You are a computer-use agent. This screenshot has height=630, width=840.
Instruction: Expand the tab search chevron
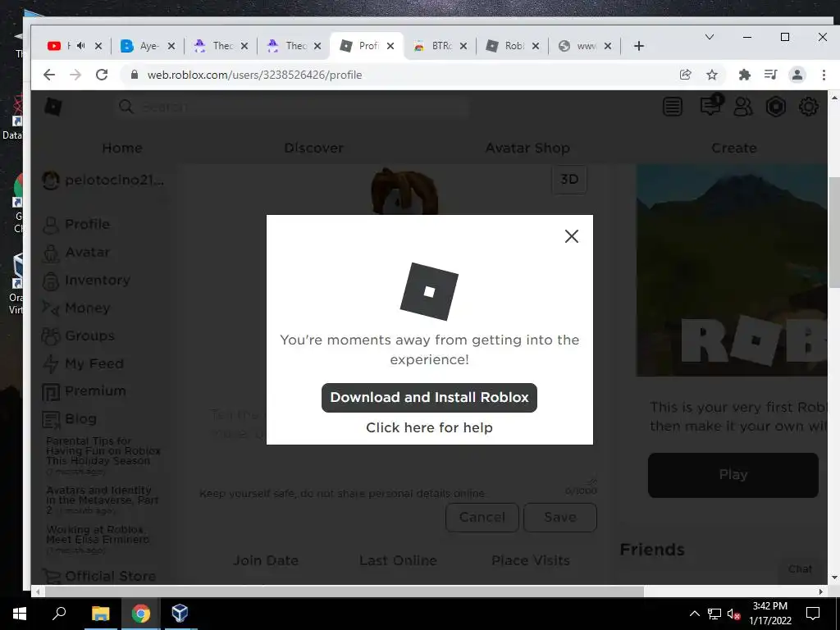click(710, 37)
